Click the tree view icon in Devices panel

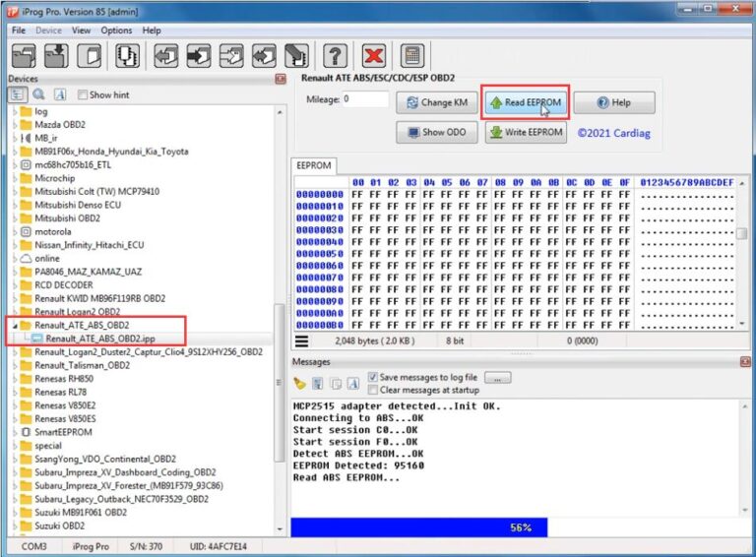tap(17, 94)
